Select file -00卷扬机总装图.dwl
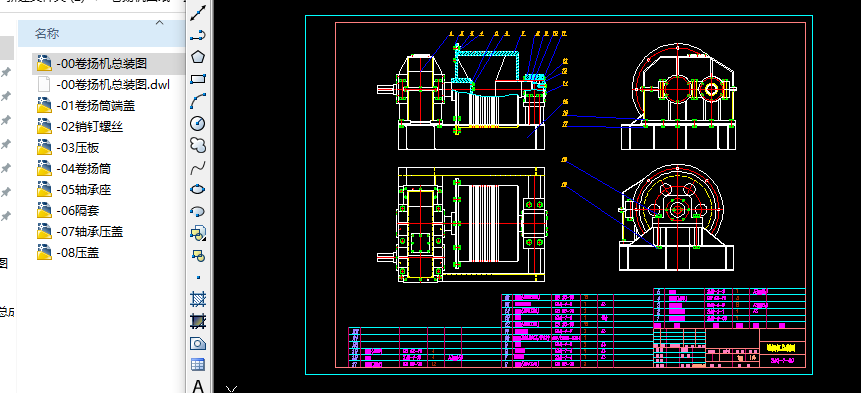Viewport: 861px width, 393px height. pyautogui.click(x=113, y=85)
